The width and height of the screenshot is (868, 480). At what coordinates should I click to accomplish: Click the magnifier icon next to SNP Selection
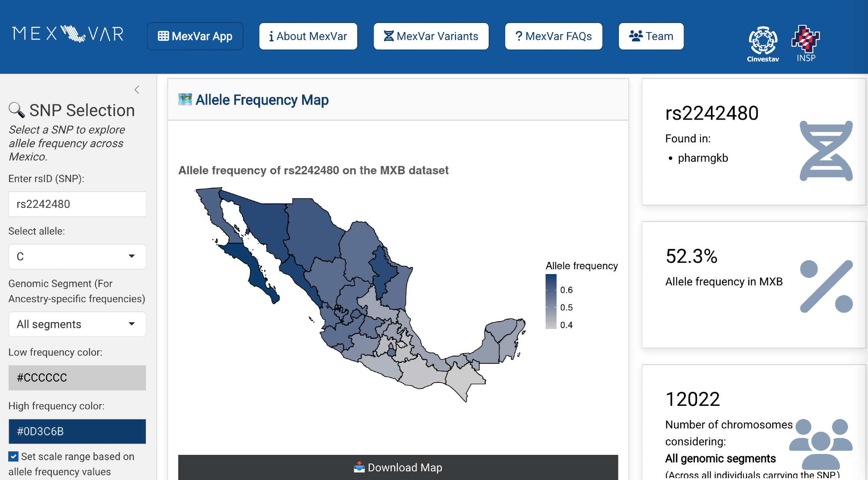[x=16, y=110]
